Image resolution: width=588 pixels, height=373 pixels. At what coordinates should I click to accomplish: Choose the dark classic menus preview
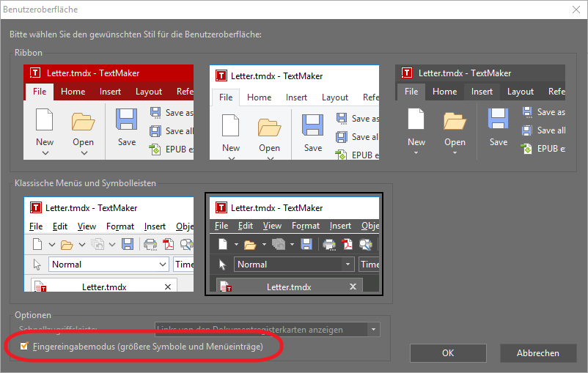coord(295,244)
